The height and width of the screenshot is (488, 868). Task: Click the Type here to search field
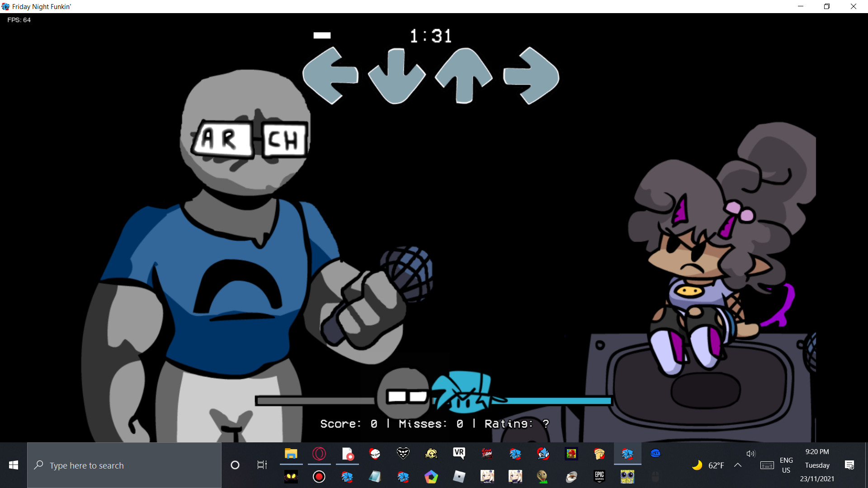pos(124,465)
